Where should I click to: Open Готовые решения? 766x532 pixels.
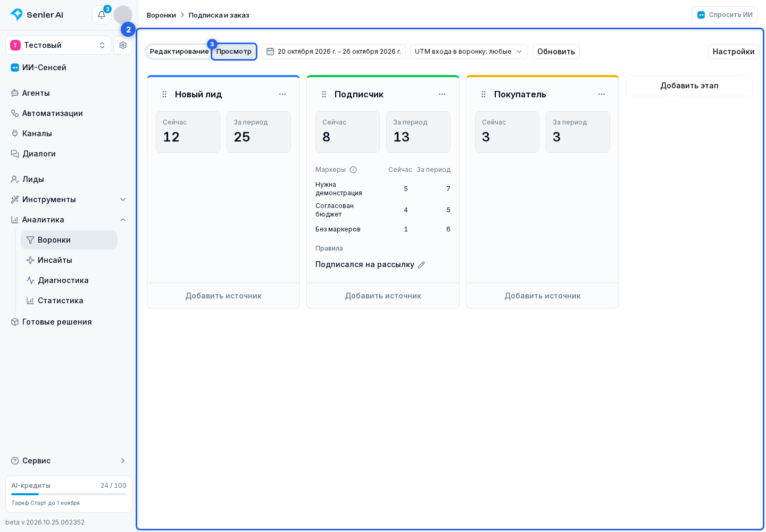[69, 322]
